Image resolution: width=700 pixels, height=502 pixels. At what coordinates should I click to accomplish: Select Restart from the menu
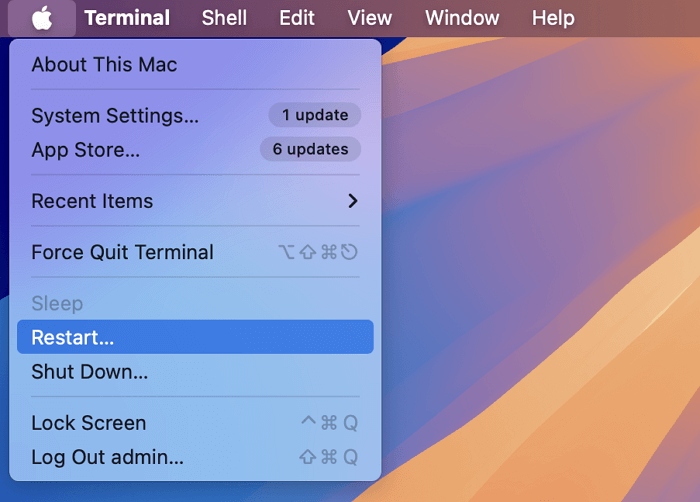pyautogui.click(x=72, y=338)
